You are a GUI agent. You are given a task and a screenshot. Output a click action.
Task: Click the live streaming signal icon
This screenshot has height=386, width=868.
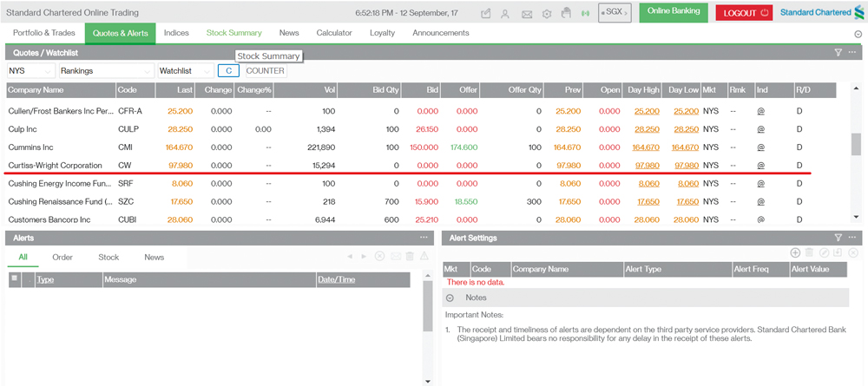pos(585,14)
